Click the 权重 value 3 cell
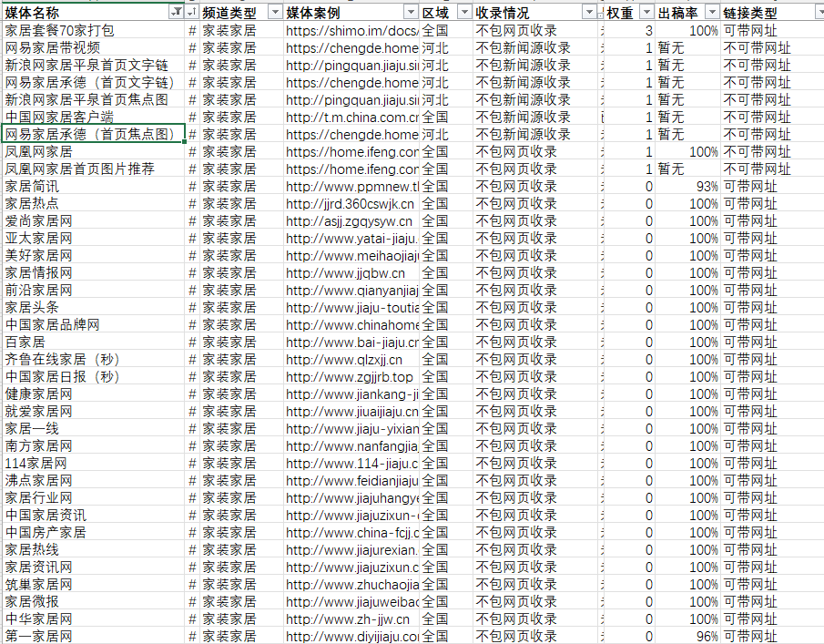The image size is (824, 644). coord(630,31)
